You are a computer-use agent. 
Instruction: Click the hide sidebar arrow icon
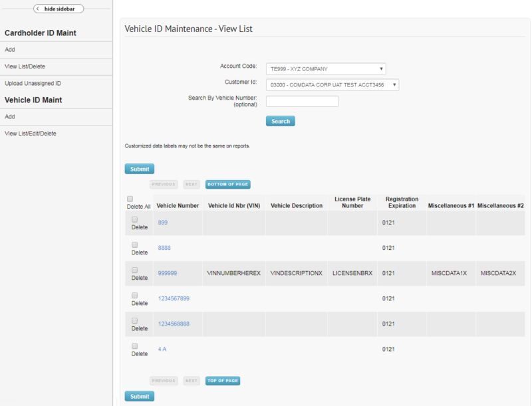[x=38, y=9]
